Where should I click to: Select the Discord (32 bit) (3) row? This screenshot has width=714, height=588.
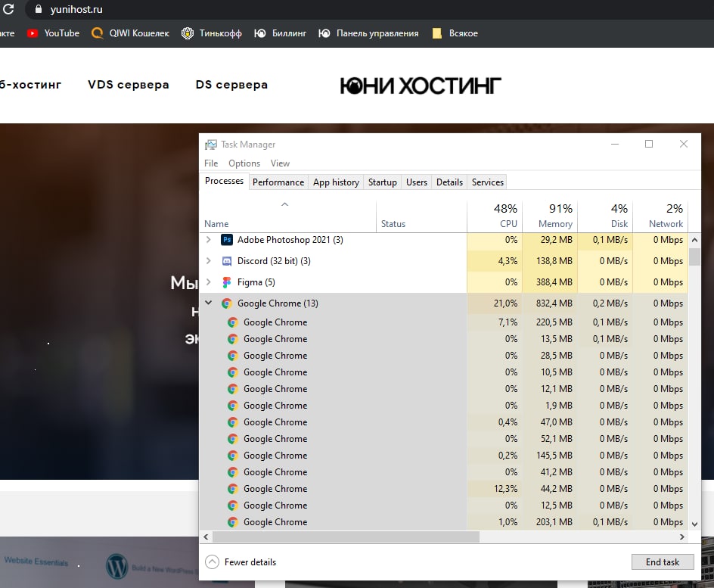[x=444, y=261]
